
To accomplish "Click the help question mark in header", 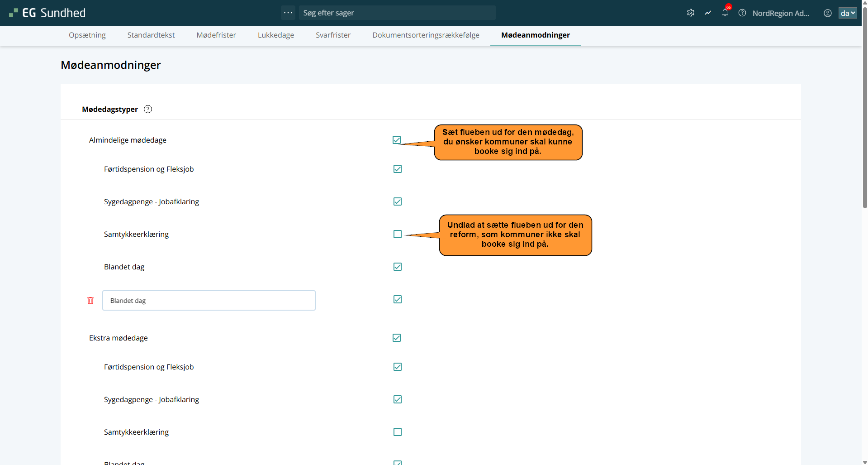I will click(742, 13).
